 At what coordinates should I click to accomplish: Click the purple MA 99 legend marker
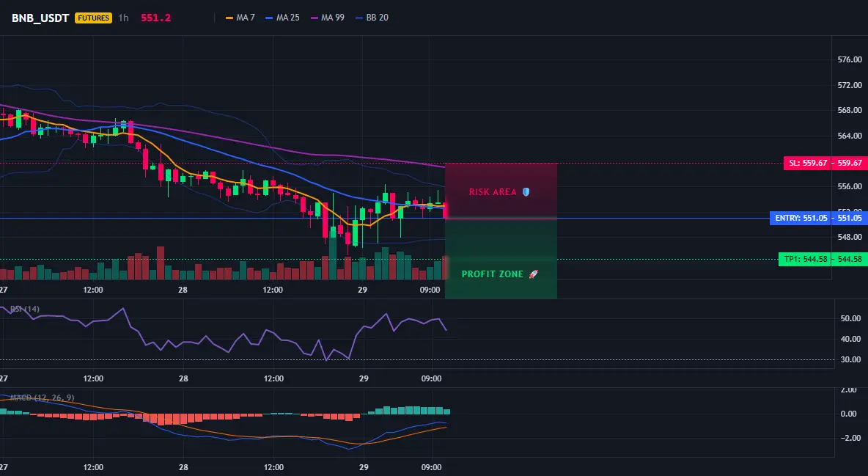pyautogui.click(x=315, y=18)
